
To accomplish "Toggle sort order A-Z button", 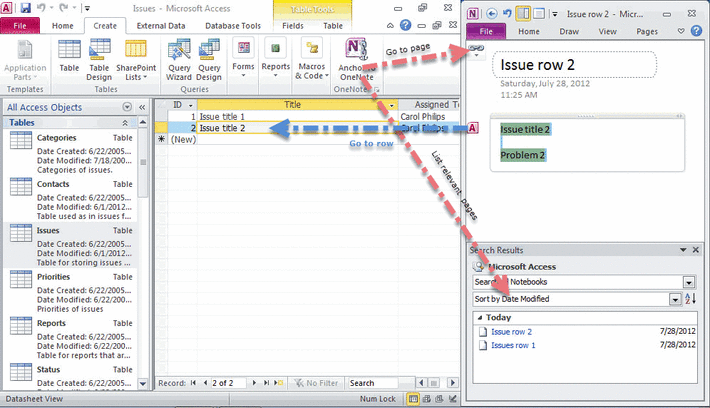I will [690, 299].
